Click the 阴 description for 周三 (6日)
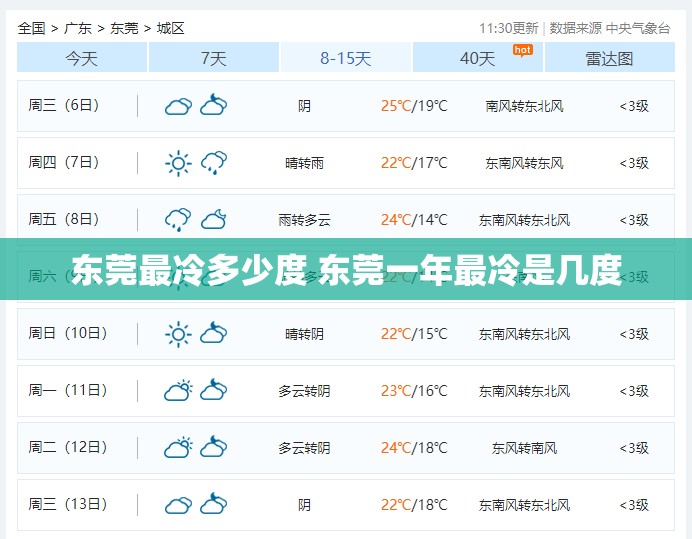Viewport: 692px width, 539px height. [304, 106]
